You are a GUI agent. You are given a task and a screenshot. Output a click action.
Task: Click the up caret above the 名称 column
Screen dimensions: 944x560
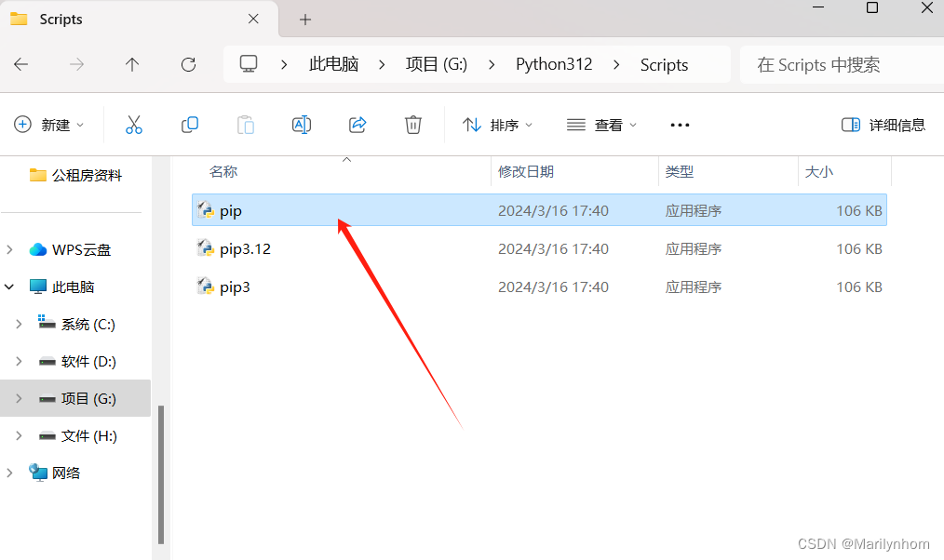[346, 159]
